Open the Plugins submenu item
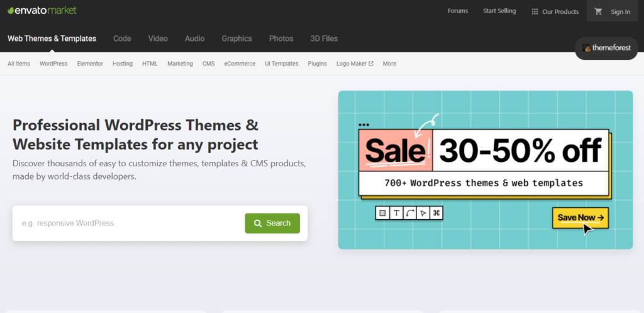This screenshot has width=644, height=313. 317,64
